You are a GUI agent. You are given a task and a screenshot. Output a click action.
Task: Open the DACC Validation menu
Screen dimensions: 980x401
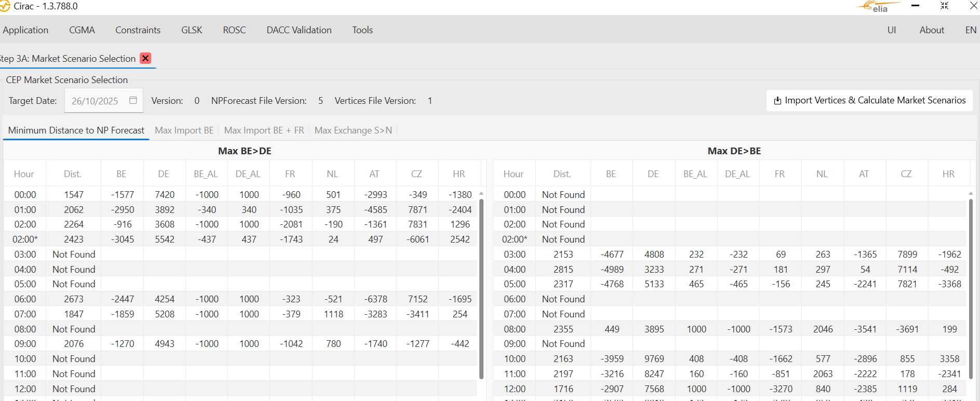click(x=299, y=30)
